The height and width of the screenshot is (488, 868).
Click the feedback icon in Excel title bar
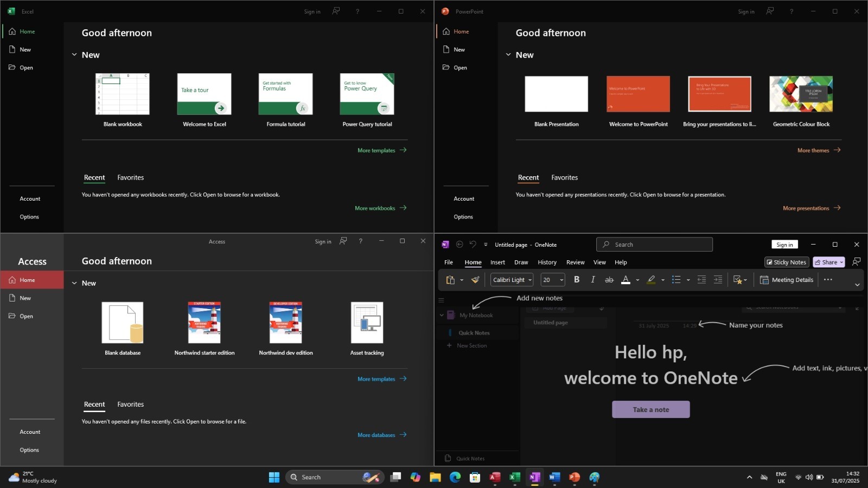(x=336, y=11)
